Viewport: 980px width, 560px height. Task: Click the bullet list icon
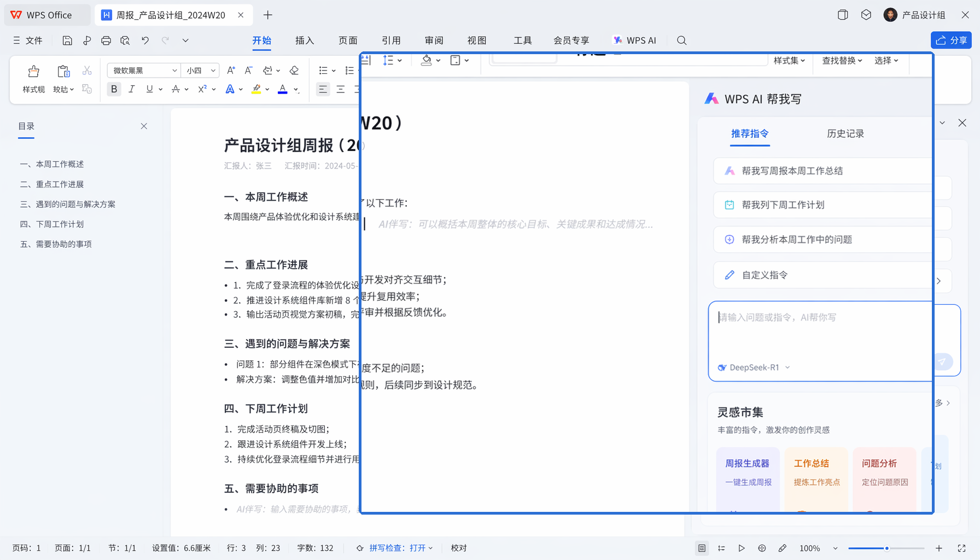tap(323, 71)
